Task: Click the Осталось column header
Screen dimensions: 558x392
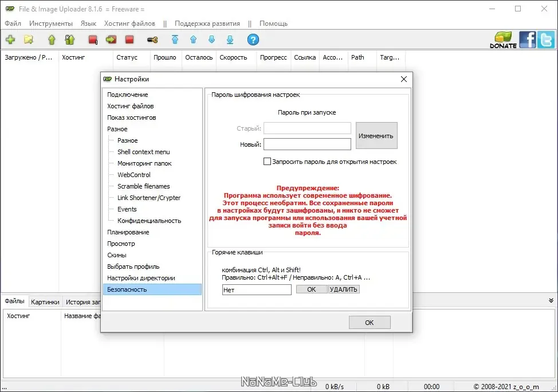Action: 199,57
